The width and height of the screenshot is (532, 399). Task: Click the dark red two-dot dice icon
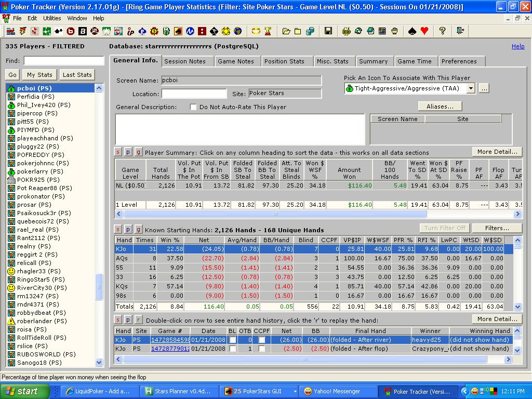pyautogui.click(x=202, y=31)
